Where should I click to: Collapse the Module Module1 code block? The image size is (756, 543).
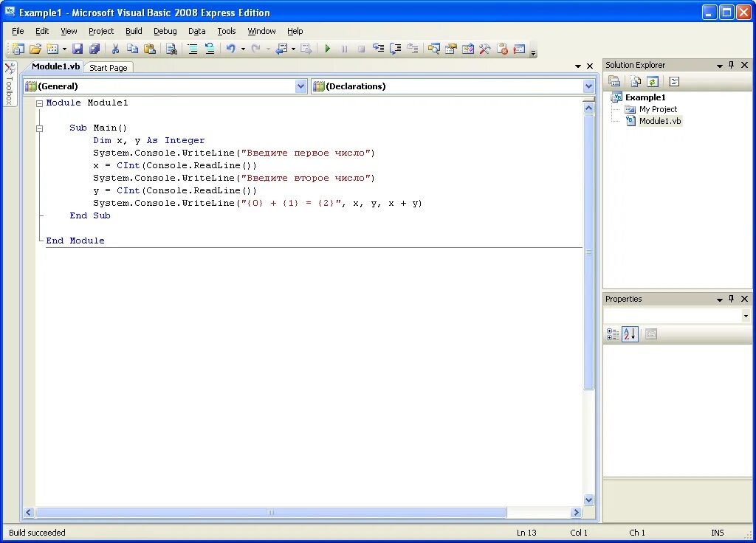pyautogui.click(x=40, y=103)
